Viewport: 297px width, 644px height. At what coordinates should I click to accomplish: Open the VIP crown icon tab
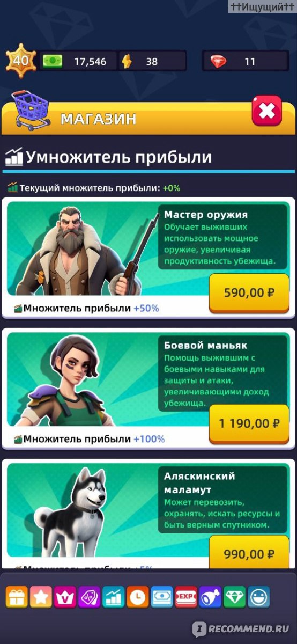click(65, 596)
